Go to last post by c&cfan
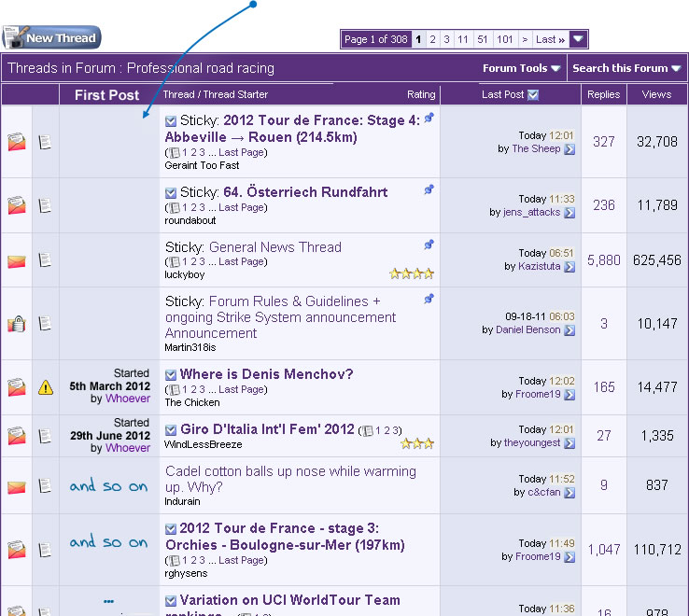 click(569, 493)
